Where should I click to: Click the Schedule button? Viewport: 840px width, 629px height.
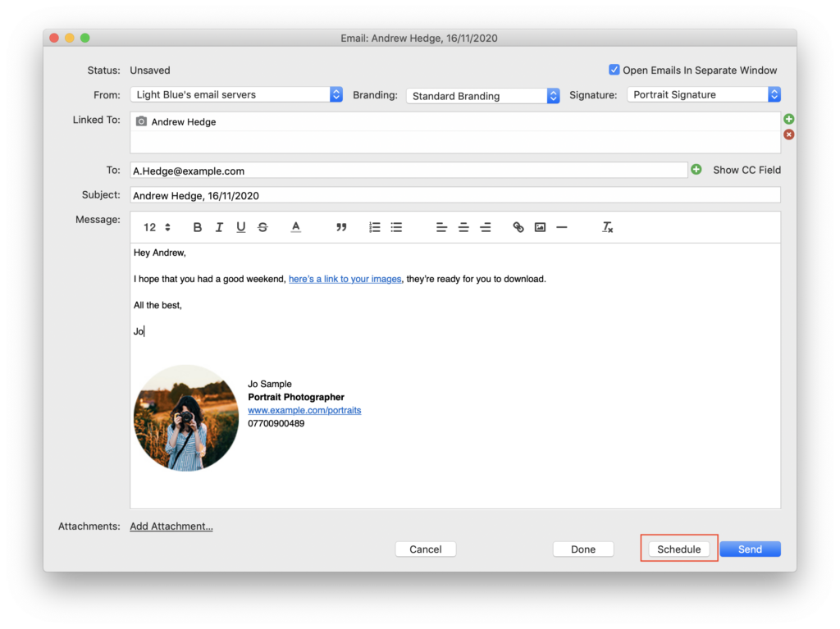(678, 549)
